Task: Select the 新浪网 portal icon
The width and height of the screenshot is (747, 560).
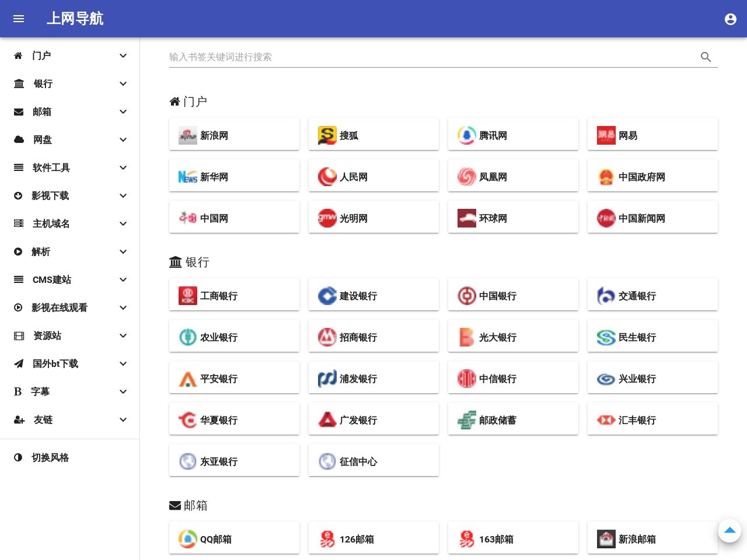Action: 187,135
